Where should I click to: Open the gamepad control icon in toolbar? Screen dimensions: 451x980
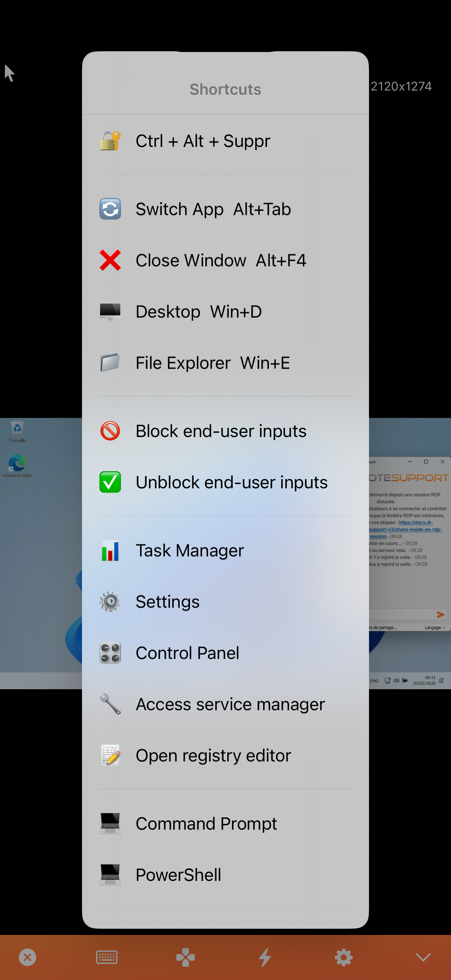tap(186, 957)
